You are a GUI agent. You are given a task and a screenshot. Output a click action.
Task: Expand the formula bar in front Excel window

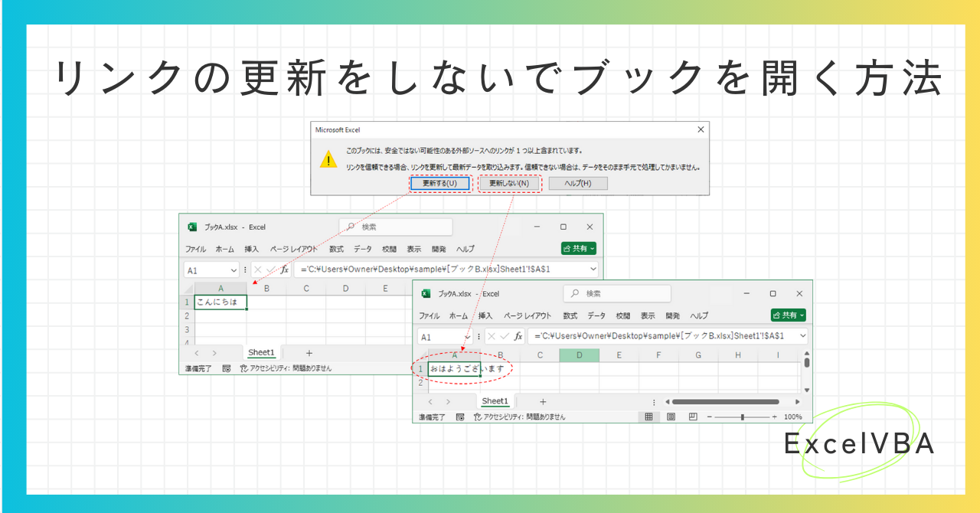[802, 336]
